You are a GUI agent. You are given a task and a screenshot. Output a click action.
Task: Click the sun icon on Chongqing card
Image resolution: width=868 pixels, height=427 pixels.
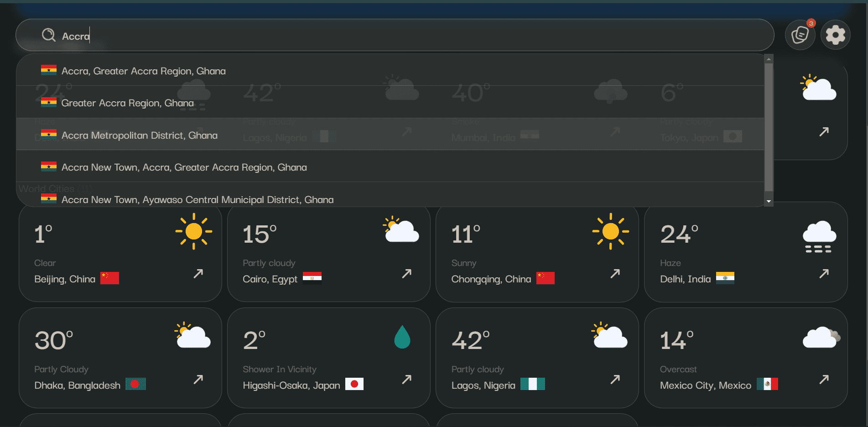coord(611,231)
